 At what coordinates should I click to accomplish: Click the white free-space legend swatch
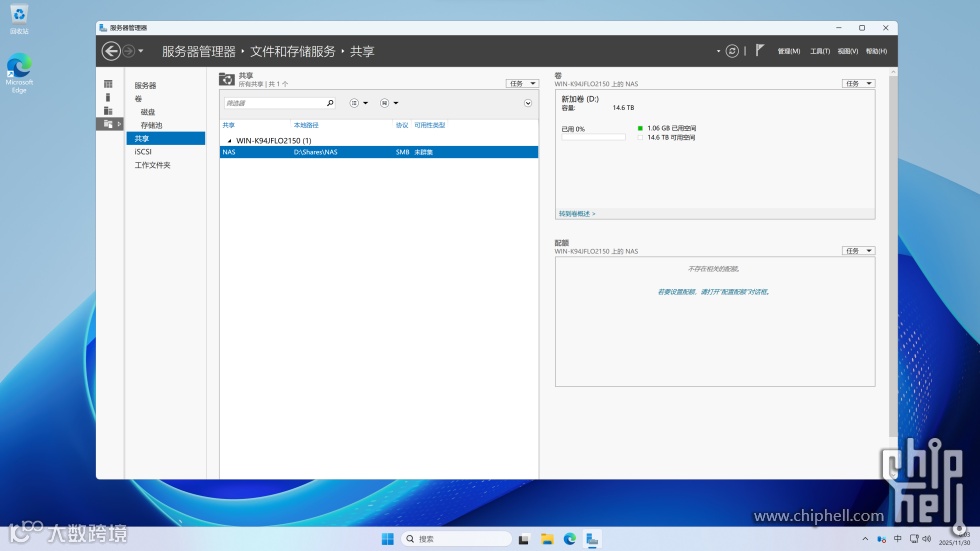640,137
